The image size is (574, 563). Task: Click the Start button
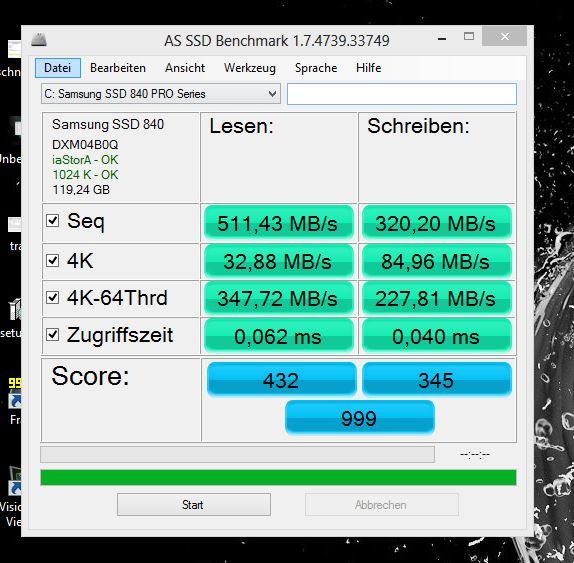194,504
